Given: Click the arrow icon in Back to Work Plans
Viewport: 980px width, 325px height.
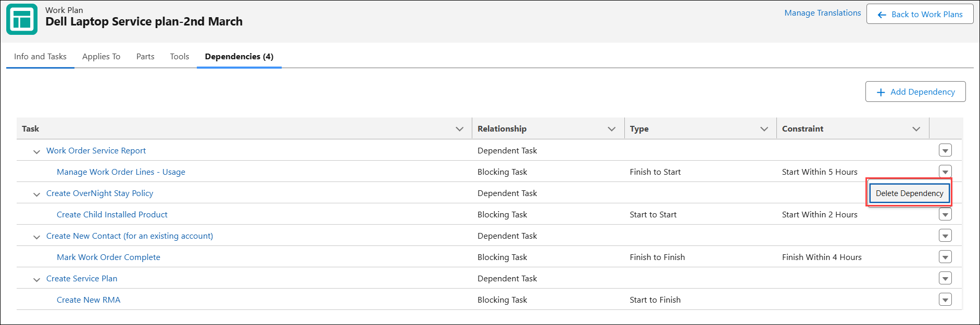Looking at the screenshot, I should click(882, 15).
